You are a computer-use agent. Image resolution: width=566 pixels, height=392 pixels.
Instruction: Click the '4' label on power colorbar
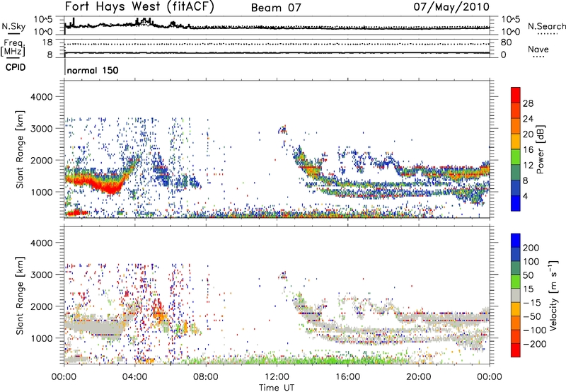tap(526, 196)
